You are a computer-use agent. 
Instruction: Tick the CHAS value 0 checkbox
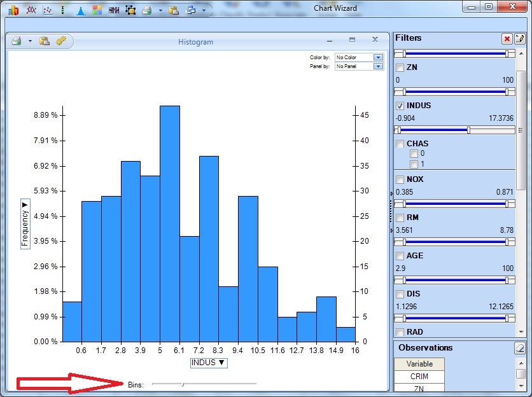(414, 154)
